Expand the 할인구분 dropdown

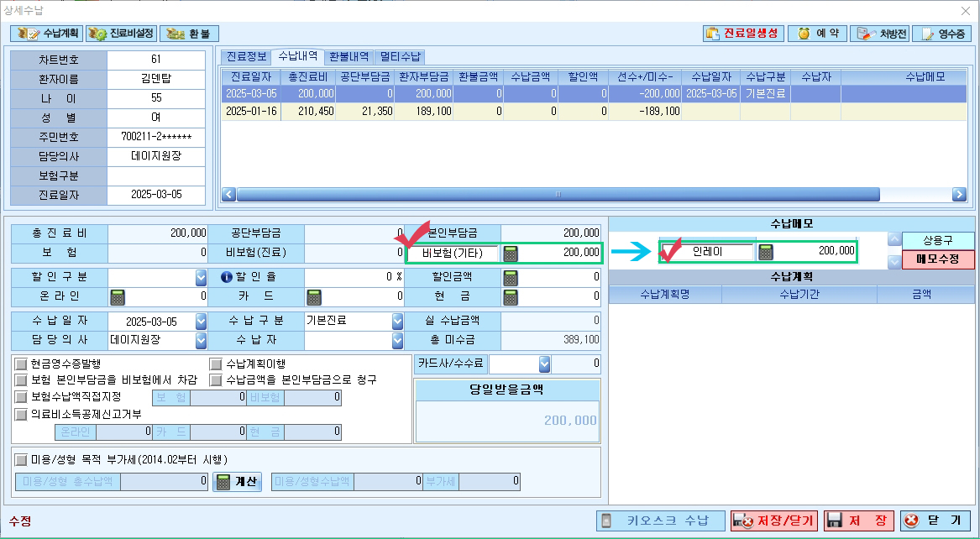tap(201, 277)
